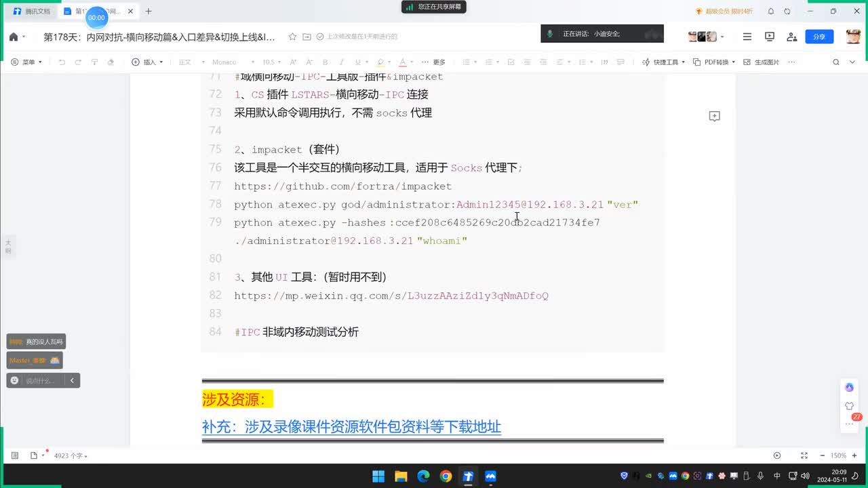The width and height of the screenshot is (868, 488).
Task: Expand the PDF转换 dropdown
Action: (x=715, y=62)
